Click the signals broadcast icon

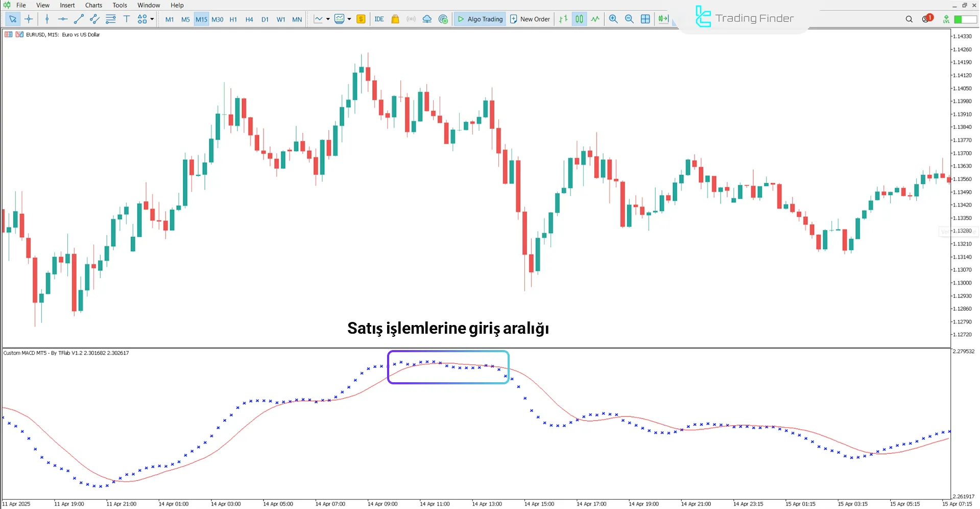pyautogui.click(x=411, y=19)
